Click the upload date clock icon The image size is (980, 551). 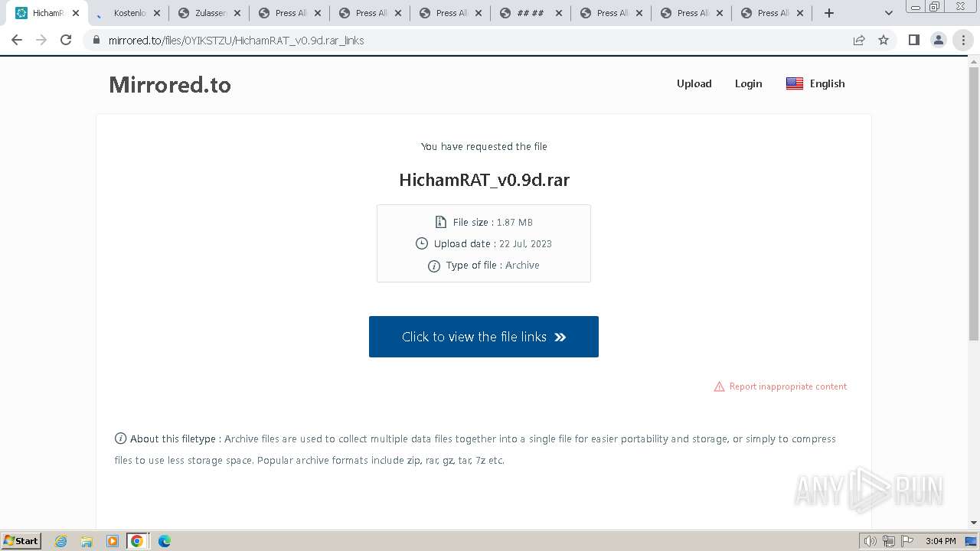(421, 243)
